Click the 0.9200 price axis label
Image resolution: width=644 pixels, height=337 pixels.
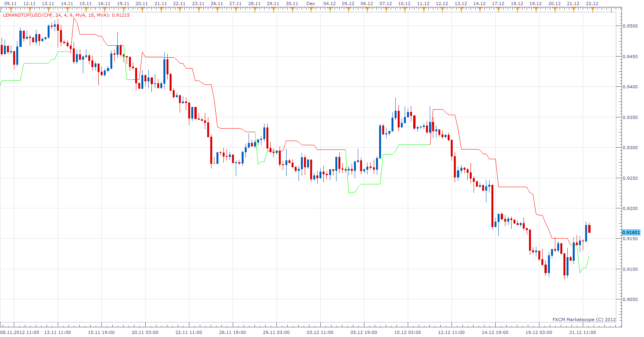630,208
